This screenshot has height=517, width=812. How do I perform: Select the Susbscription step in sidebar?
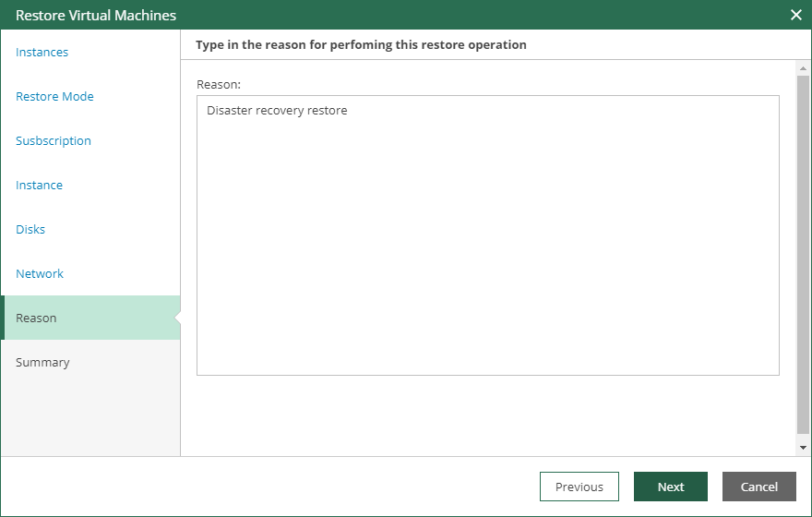click(54, 141)
